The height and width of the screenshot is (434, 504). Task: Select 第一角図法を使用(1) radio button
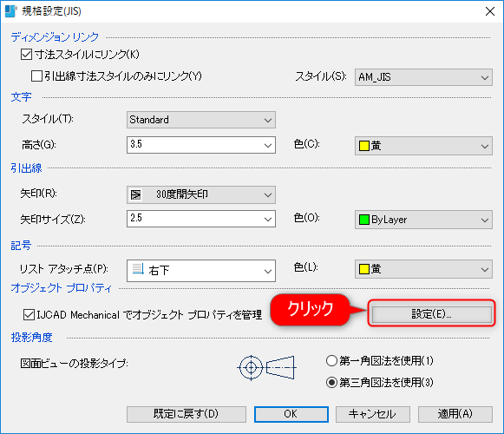(331, 360)
